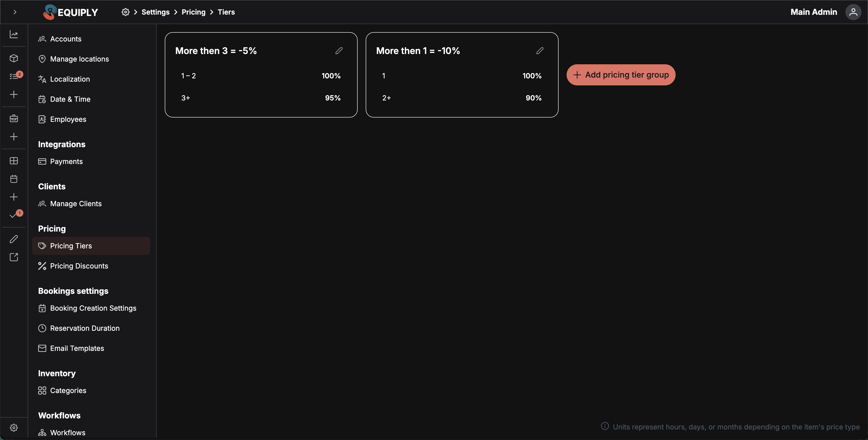Click the external link icon in left rail
This screenshot has width=868, height=440.
14,257
